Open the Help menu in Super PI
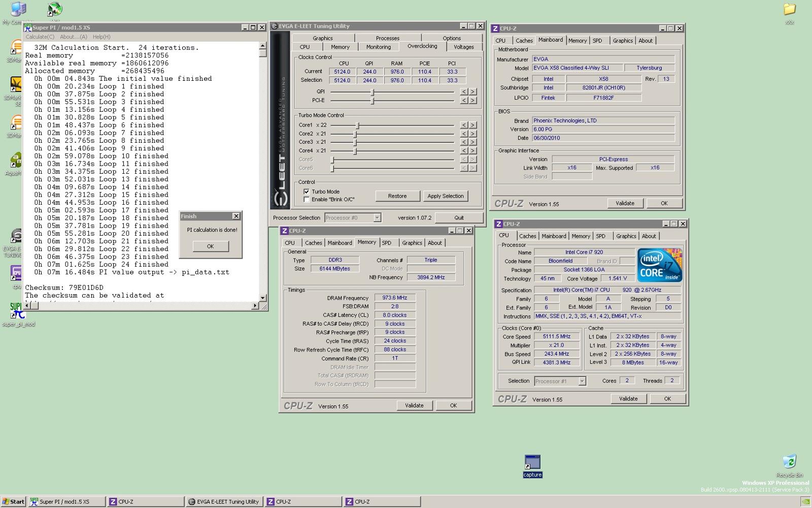This screenshot has height=508, width=812. click(x=101, y=37)
